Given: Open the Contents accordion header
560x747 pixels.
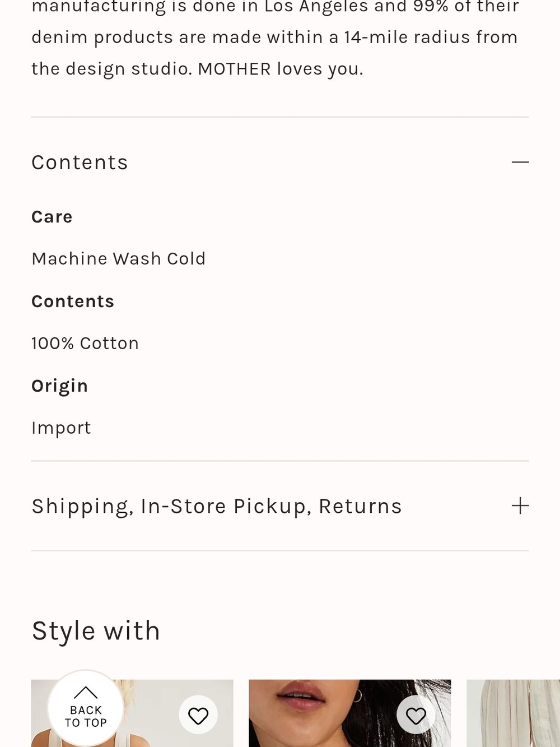Looking at the screenshot, I should coord(280,163).
